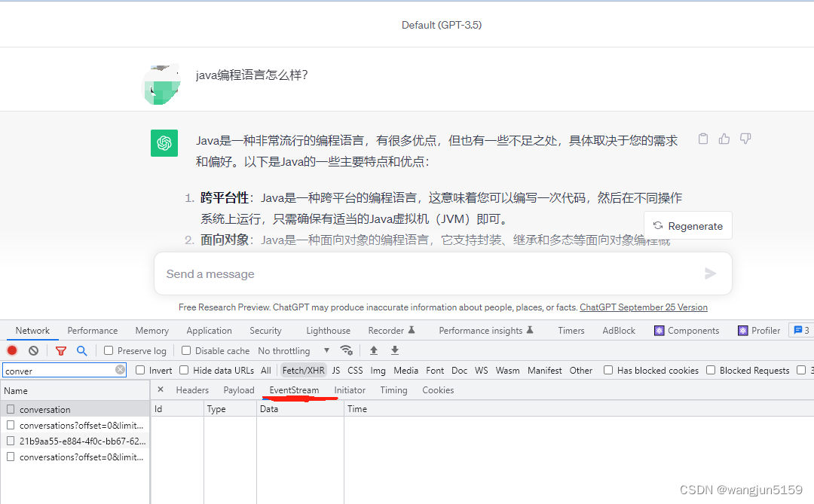This screenshot has width=814, height=504.
Task: Select the Initiator detail tab
Action: [x=350, y=389]
